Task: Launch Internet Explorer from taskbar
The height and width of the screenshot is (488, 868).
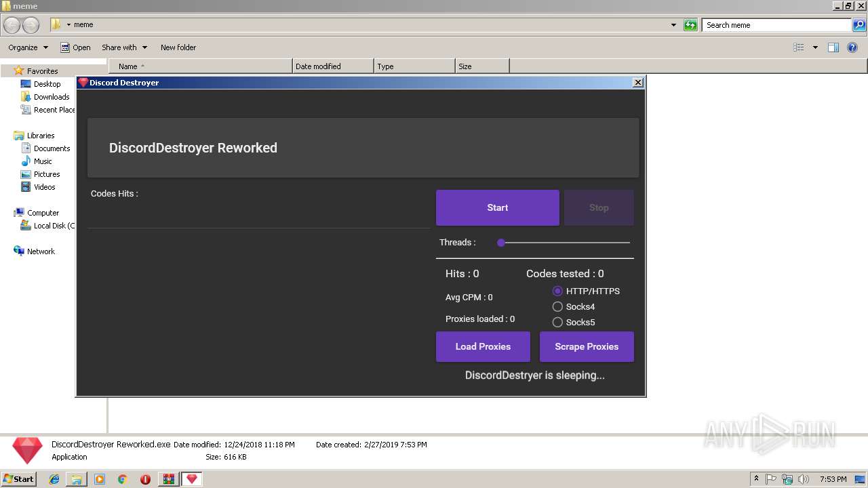Action: point(54,479)
